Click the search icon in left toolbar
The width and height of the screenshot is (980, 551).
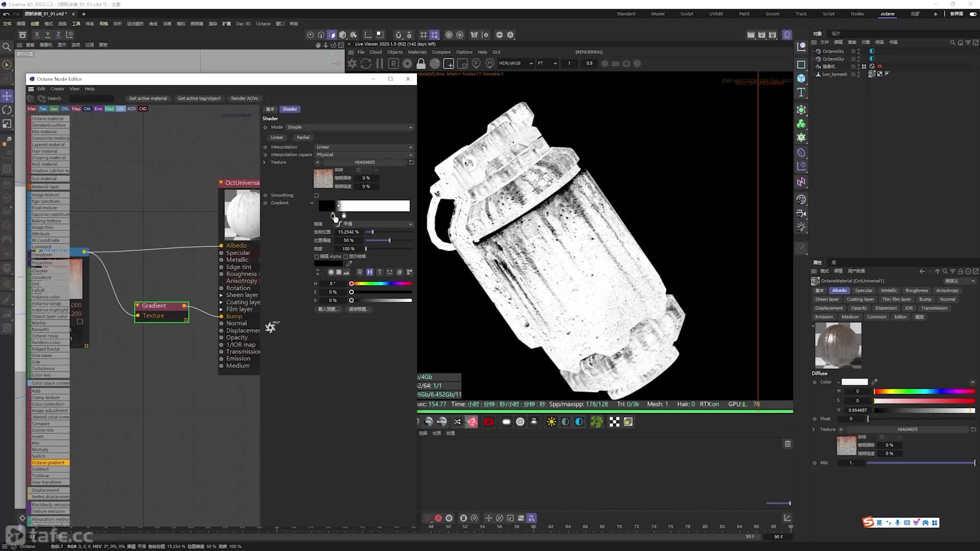coord(7,47)
